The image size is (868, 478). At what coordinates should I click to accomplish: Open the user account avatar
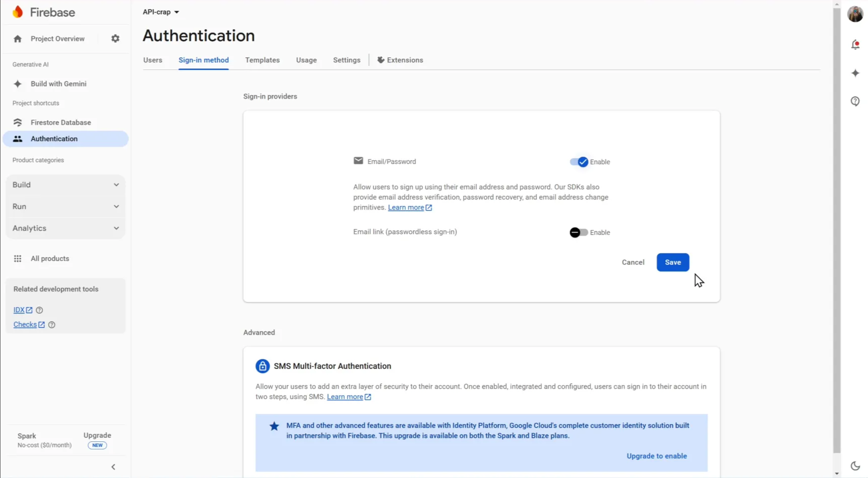point(855,14)
